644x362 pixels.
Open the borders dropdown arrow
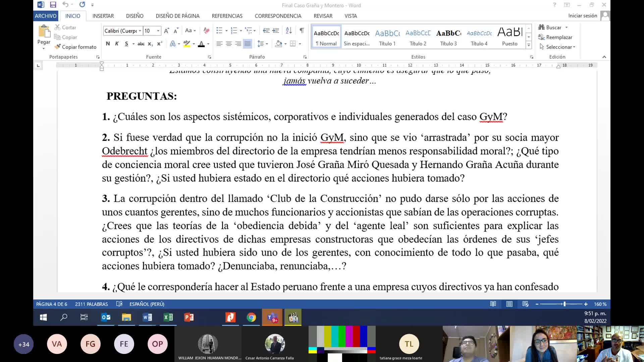click(300, 44)
